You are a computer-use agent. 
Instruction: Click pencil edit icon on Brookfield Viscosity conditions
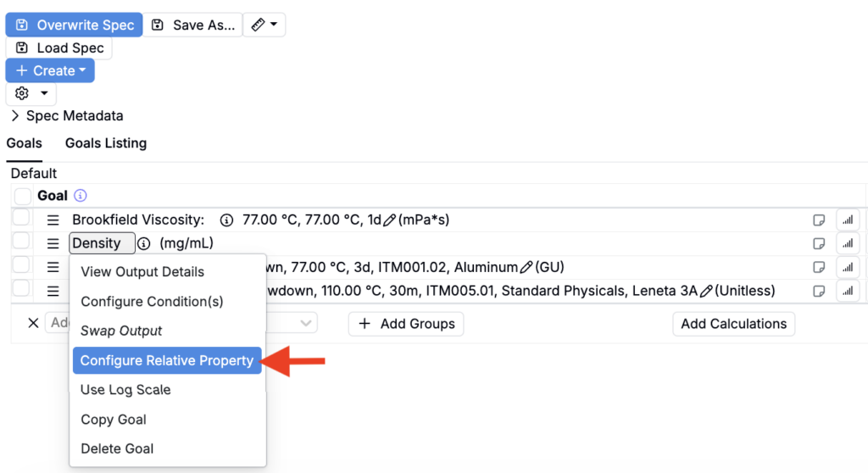tap(389, 220)
